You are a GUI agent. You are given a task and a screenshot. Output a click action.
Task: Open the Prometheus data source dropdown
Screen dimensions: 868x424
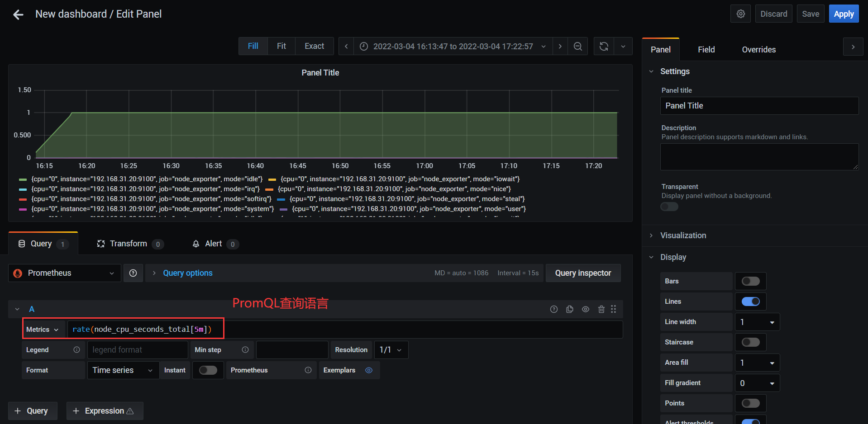[65, 273]
